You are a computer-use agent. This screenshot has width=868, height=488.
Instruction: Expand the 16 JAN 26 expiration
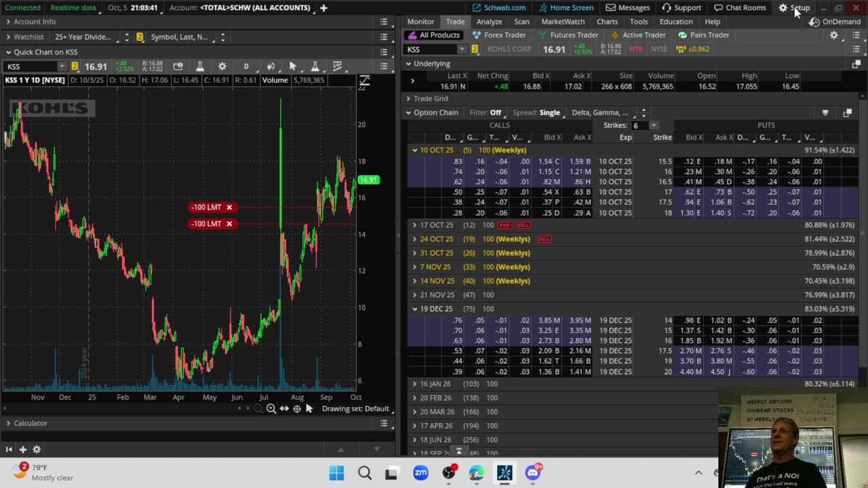tap(414, 384)
